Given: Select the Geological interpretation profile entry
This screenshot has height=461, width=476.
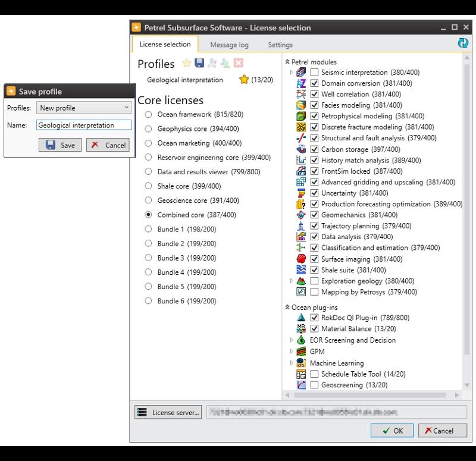Looking at the screenshot, I should 184,80.
